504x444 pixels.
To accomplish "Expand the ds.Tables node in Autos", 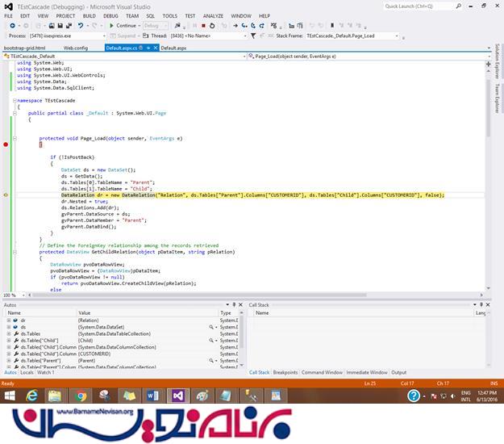I will tap(8, 333).
